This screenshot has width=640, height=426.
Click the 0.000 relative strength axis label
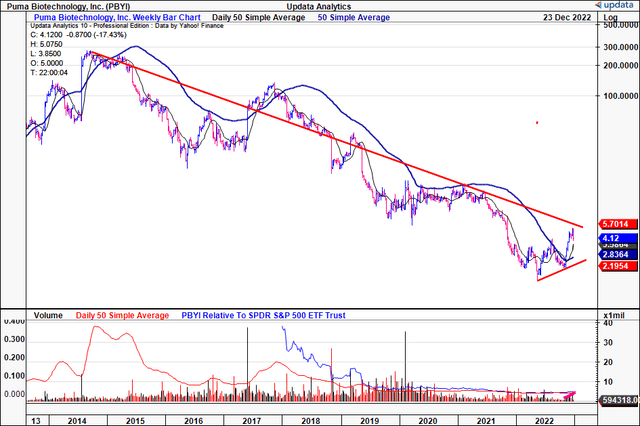pos(14,394)
